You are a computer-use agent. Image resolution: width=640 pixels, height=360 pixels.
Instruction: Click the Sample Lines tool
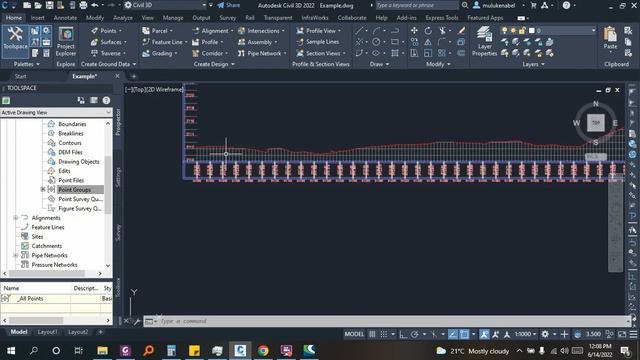click(318, 42)
